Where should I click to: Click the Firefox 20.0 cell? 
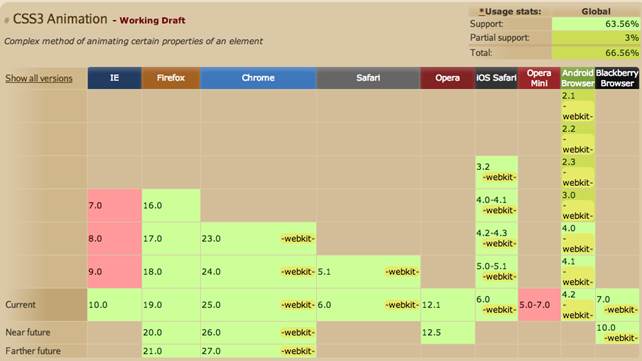click(171, 332)
